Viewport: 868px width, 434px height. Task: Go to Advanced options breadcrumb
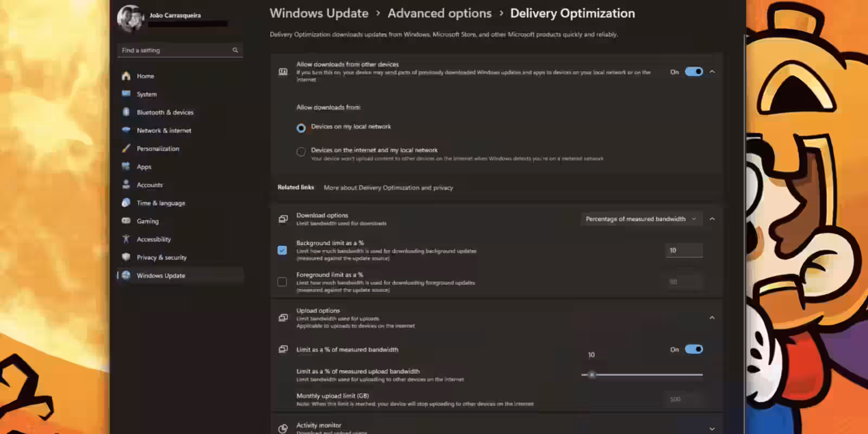(439, 14)
